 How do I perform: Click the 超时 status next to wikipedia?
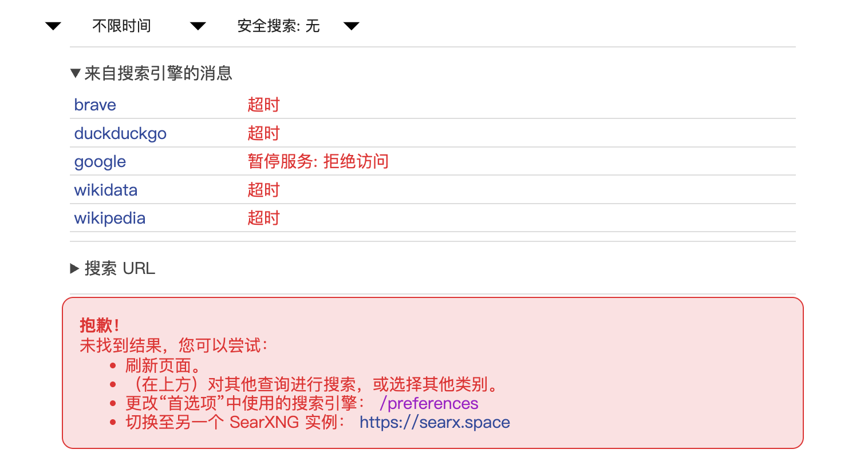click(x=263, y=218)
